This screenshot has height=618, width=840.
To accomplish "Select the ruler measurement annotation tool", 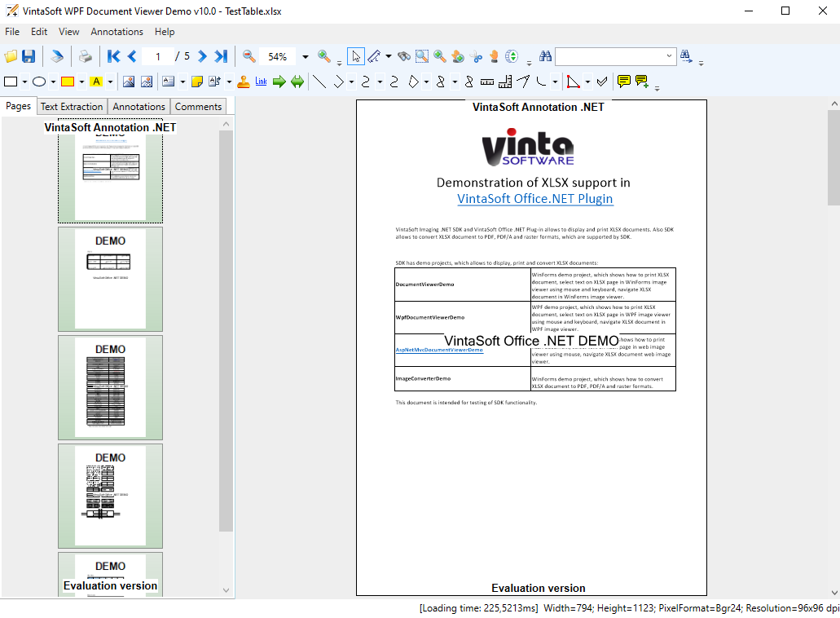I will pos(487,82).
